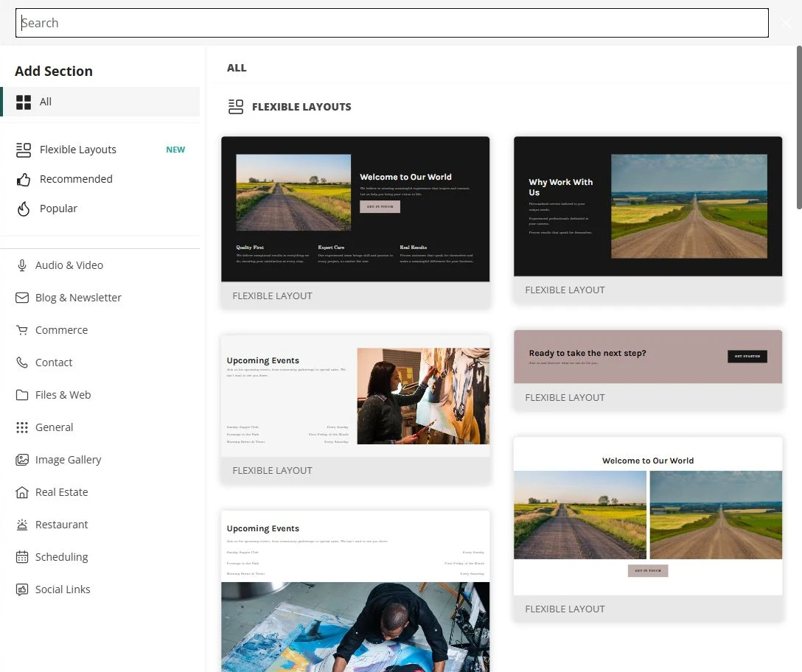Click the vertical scrollbar thumb
Image resolution: width=802 pixels, height=672 pixels.
799,128
